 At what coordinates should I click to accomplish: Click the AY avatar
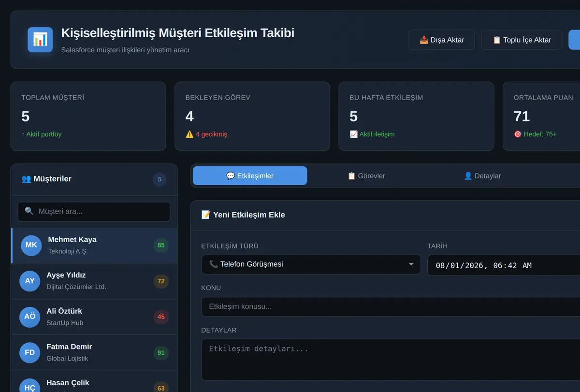coord(30,281)
